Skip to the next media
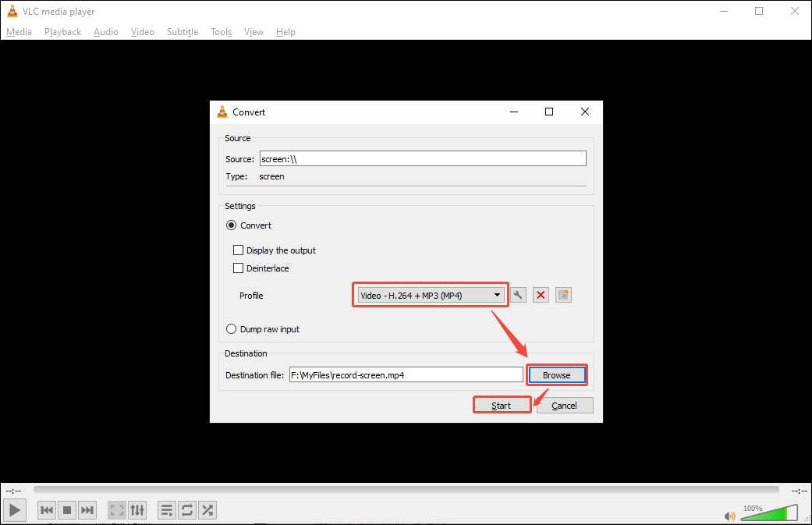The image size is (812, 525). 87,509
